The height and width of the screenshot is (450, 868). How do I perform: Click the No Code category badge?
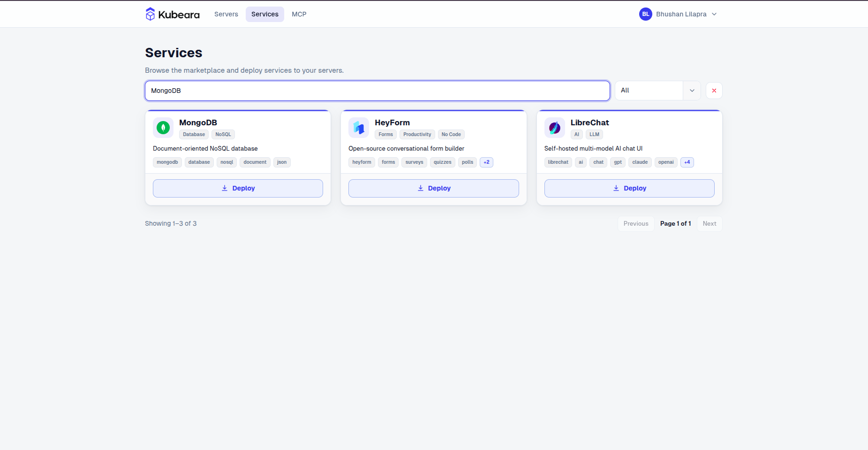pos(451,135)
